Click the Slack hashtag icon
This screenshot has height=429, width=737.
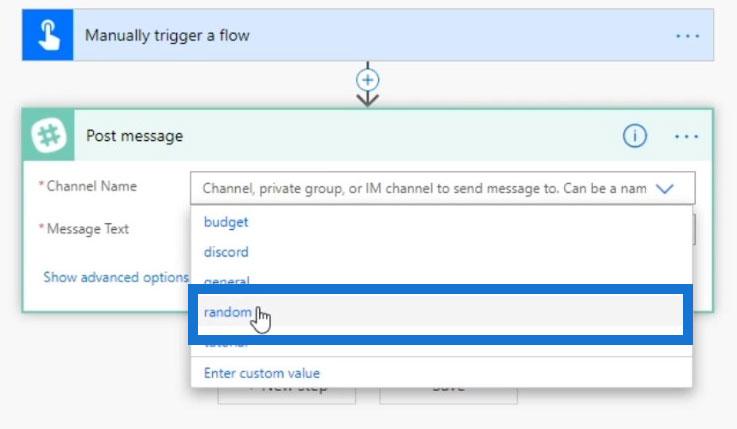coord(48,135)
